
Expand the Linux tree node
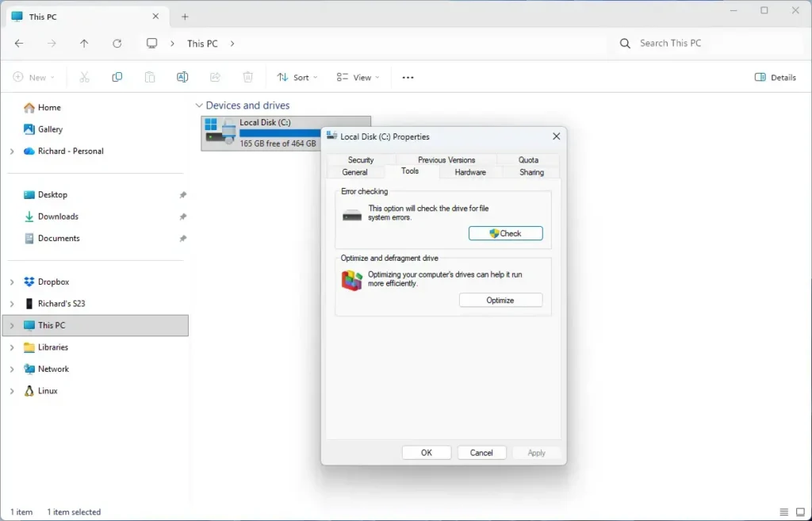(x=12, y=391)
